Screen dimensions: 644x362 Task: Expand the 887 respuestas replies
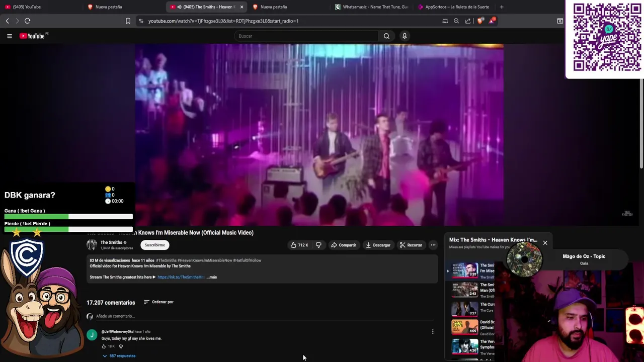point(119,356)
